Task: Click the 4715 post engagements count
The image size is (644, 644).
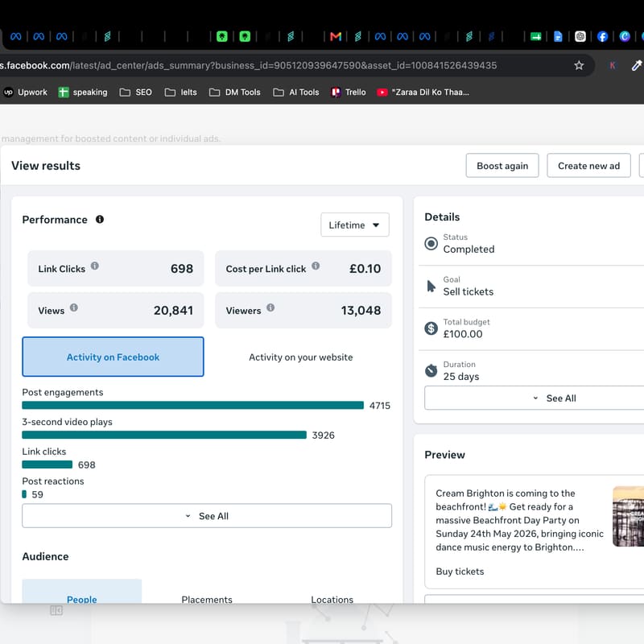Action: click(x=379, y=406)
